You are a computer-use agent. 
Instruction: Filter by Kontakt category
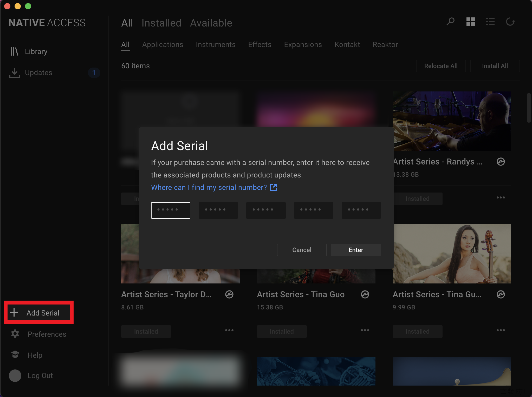pyautogui.click(x=347, y=45)
